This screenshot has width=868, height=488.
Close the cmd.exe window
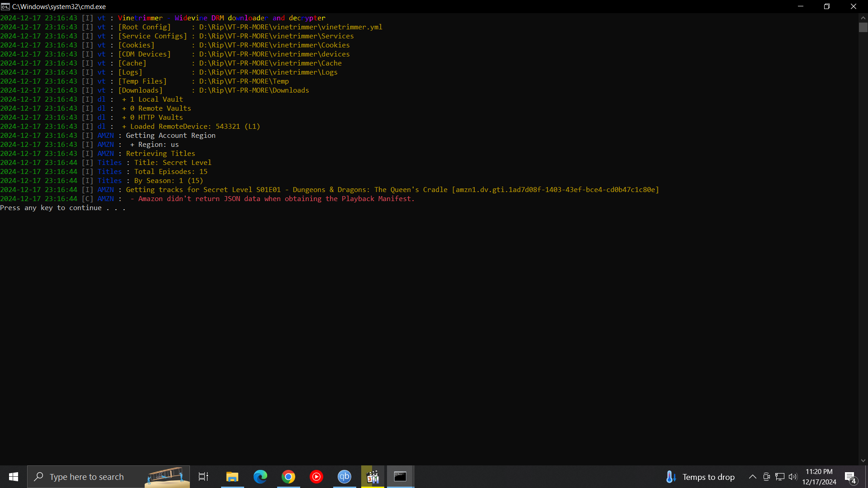pyautogui.click(x=854, y=6)
